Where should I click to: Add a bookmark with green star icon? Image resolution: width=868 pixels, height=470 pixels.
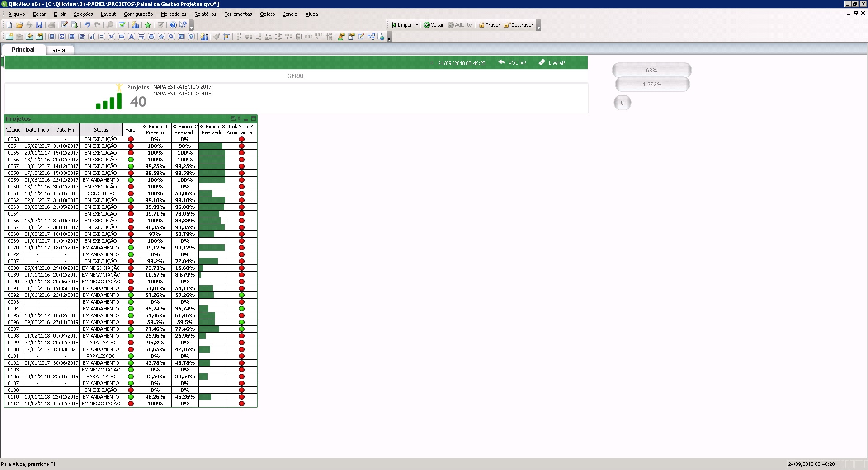click(147, 25)
